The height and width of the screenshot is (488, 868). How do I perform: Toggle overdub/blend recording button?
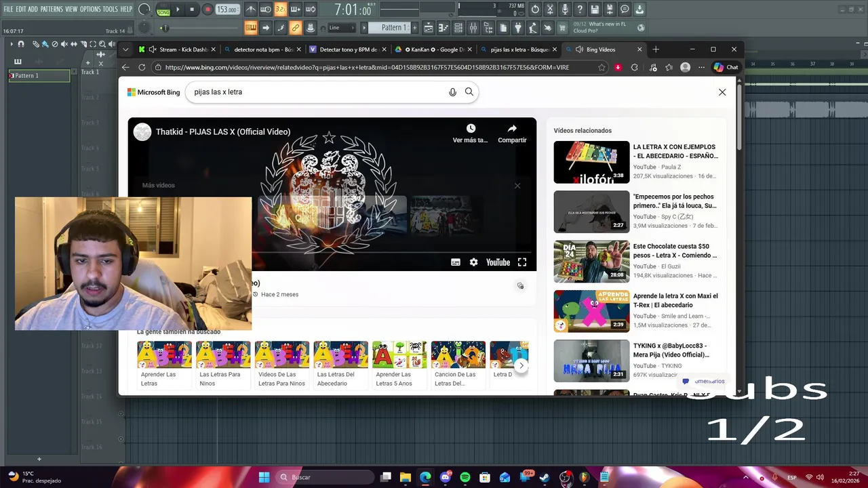coord(296,9)
